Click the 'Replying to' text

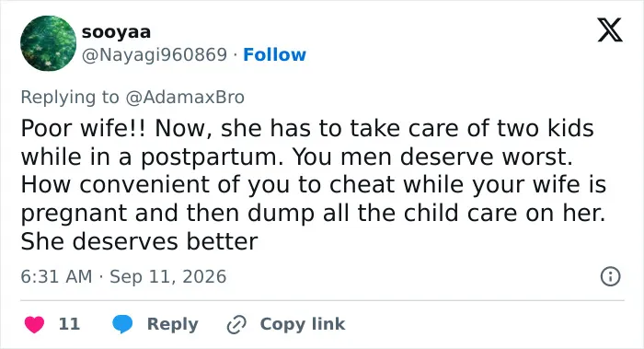[70, 98]
